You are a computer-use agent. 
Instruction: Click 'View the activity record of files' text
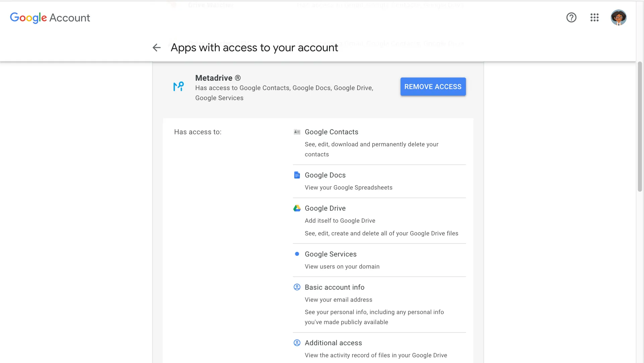[376, 355]
